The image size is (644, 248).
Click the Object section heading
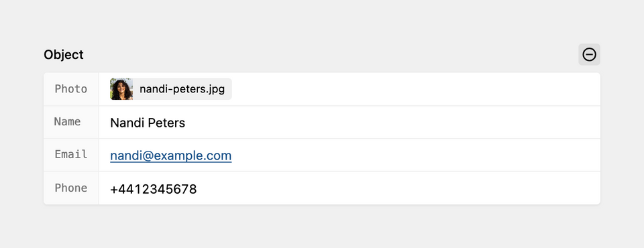coord(64,54)
